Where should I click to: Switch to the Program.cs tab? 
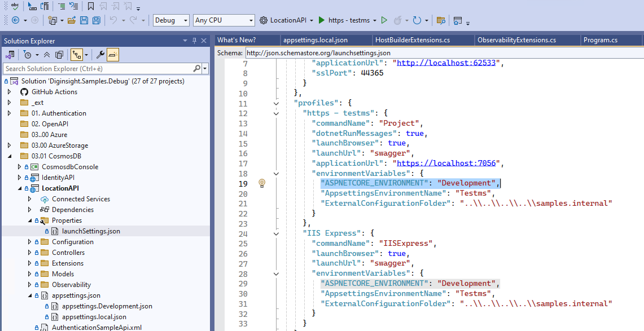point(601,40)
